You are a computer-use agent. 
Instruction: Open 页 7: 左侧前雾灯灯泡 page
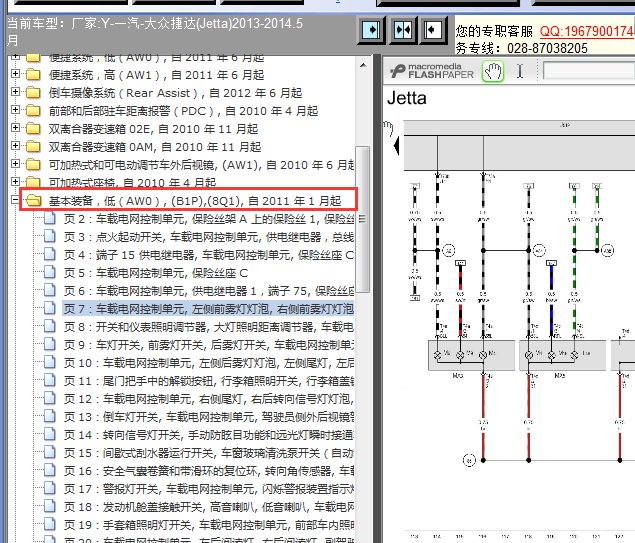pyautogui.click(x=209, y=309)
